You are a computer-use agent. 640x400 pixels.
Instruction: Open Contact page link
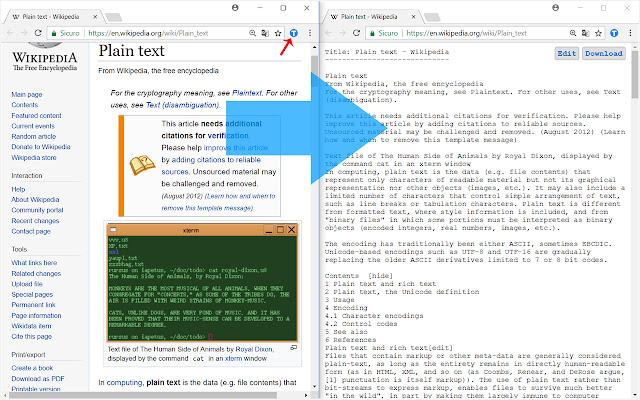tap(31, 231)
